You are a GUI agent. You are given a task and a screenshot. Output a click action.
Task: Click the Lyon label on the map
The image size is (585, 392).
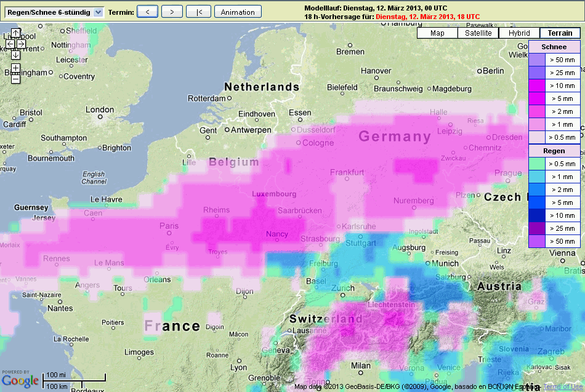(238, 367)
